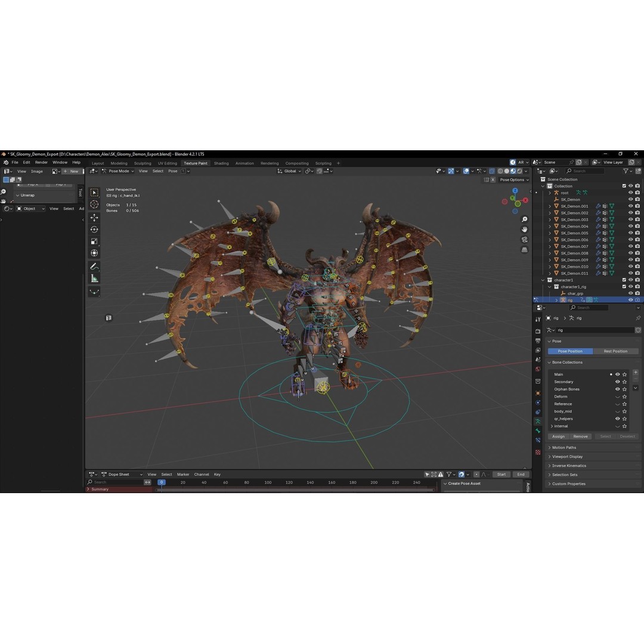Image resolution: width=644 pixels, height=644 pixels.
Task: Open the viewport Pose menu
Action: [x=173, y=171]
